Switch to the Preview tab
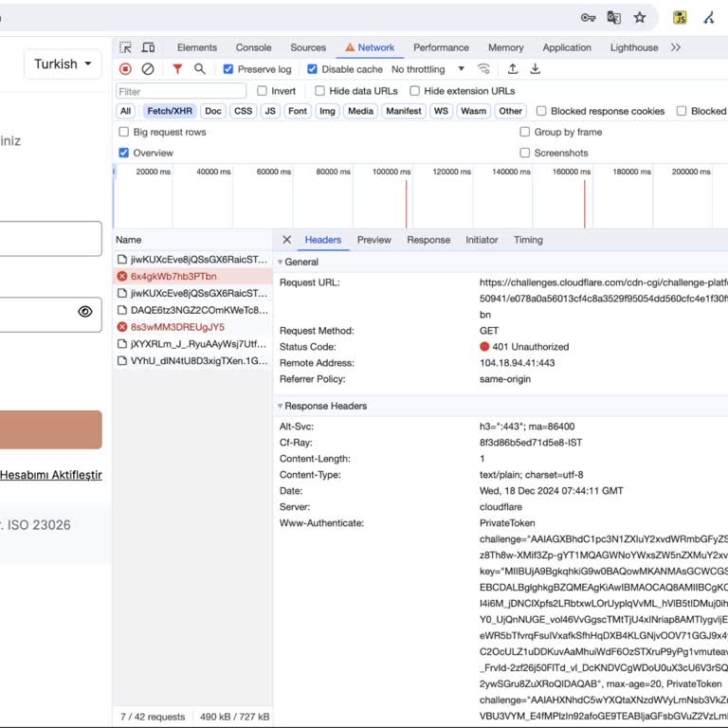Viewport: 728px width, 728px height. coord(374,240)
